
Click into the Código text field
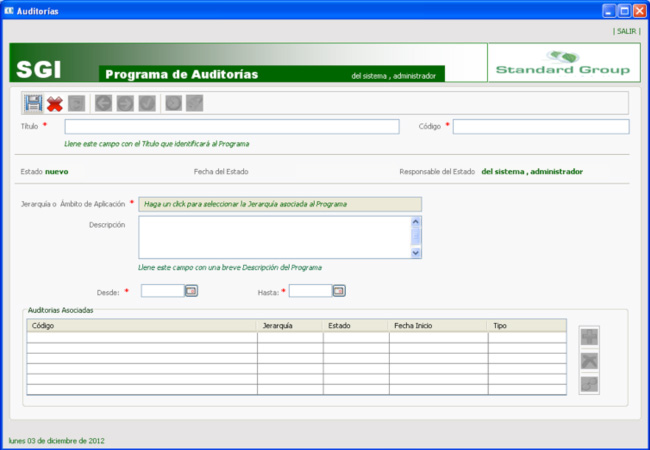click(540, 127)
